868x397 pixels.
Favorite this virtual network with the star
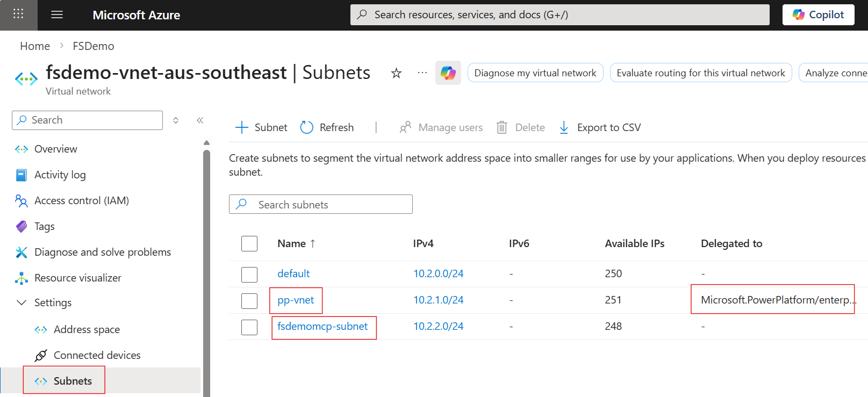396,73
